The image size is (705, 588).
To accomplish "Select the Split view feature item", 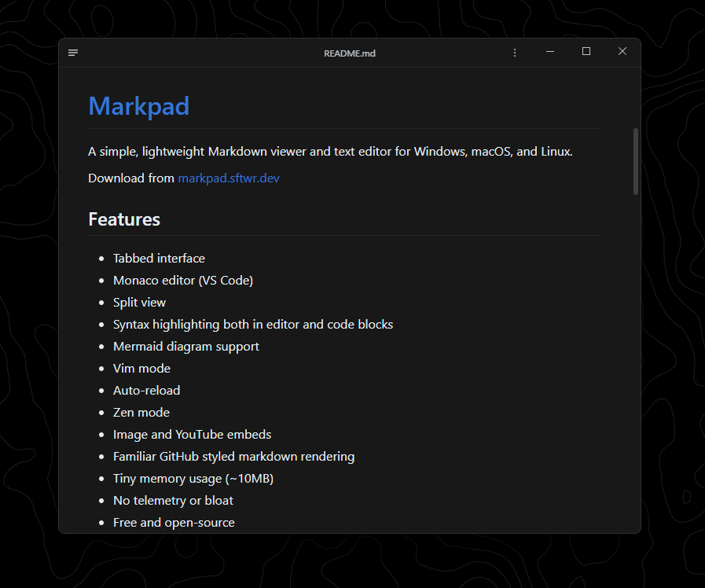I will coord(139,302).
